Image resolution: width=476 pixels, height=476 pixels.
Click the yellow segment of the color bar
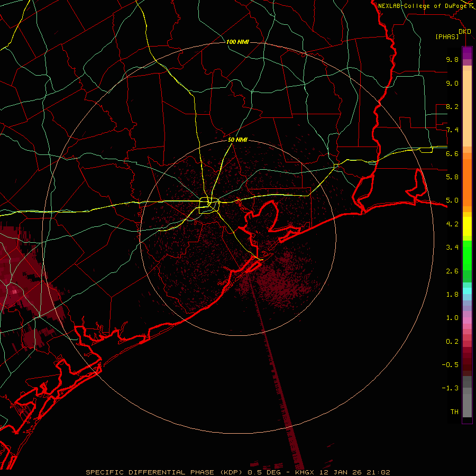pos(467,226)
